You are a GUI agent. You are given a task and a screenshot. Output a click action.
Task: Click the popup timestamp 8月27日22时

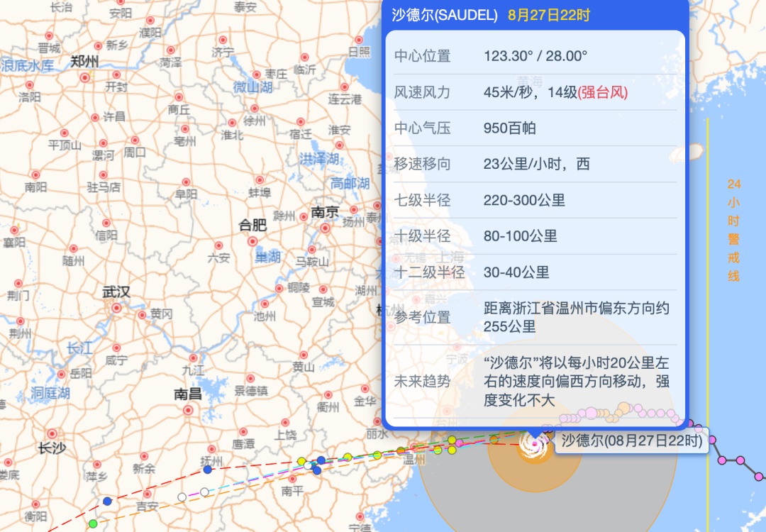pyautogui.click(x=549, y=15)
